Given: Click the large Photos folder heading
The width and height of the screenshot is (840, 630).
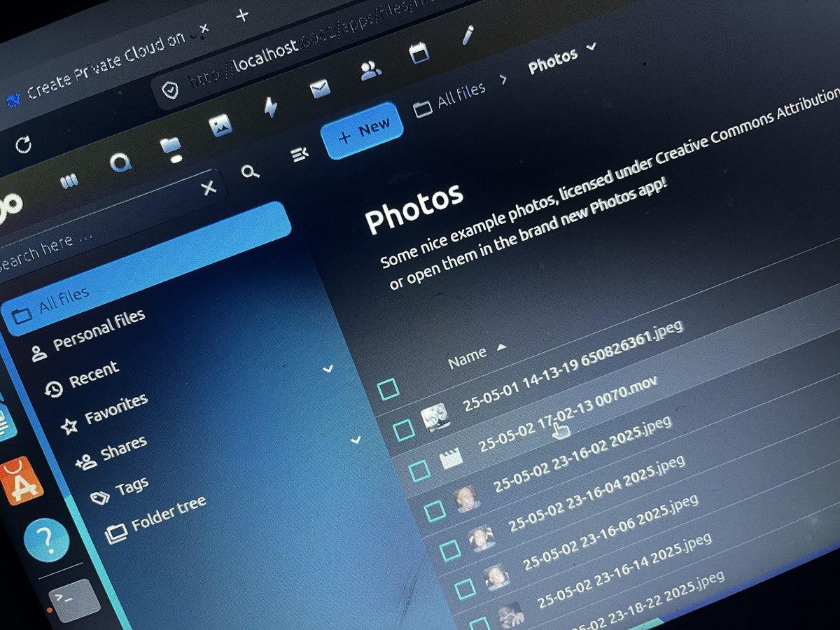Looking at the screenshot, I should pos(414,209).
